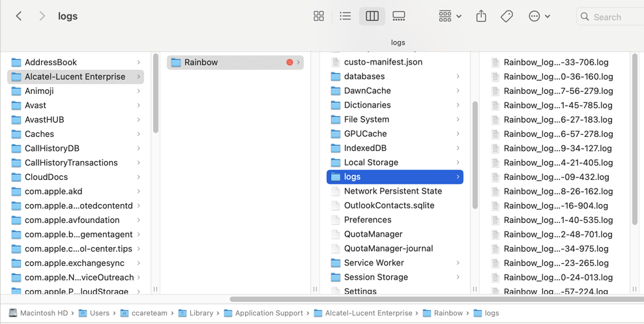
Task: Expand the Animoji folder chevron
Action: [138, 91]
